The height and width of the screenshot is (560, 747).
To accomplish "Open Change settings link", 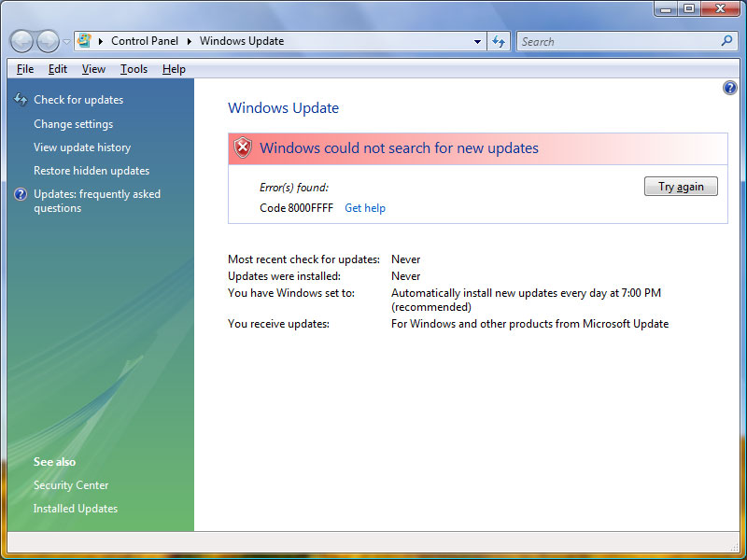I will coord(74,124).
